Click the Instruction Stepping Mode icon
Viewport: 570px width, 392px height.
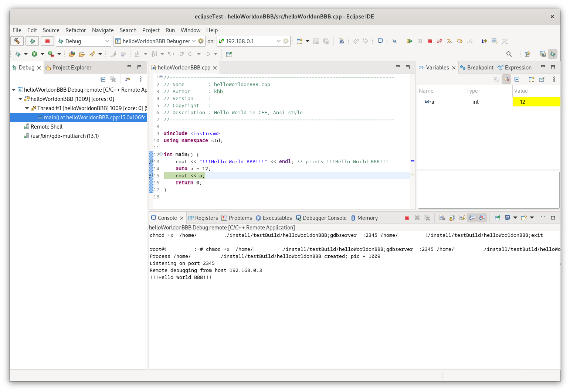point(484,41)
